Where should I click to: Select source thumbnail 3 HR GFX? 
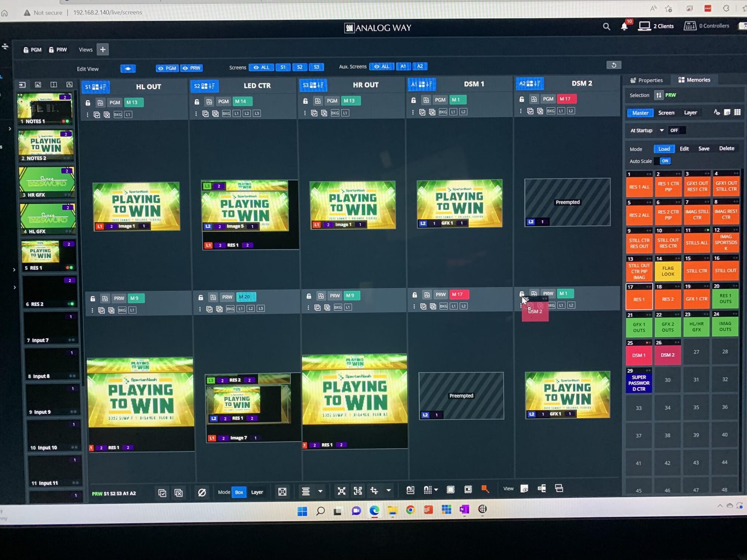click(x=47, y=183)
